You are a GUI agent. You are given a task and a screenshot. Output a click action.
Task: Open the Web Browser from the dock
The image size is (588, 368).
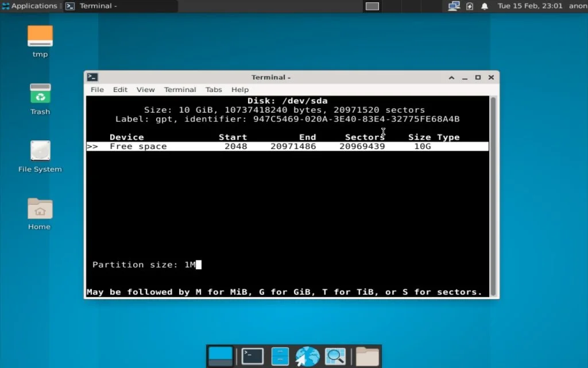click(307, 355)
